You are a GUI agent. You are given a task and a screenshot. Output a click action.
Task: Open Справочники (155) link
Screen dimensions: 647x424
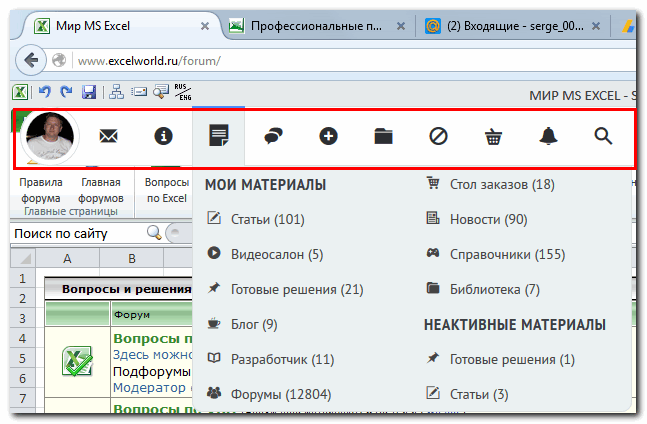[508, 254]
